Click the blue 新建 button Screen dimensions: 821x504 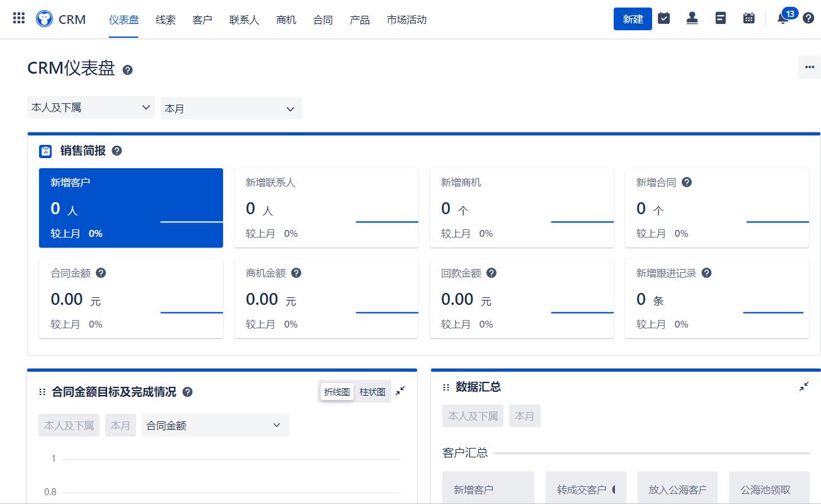coord(633,19)
